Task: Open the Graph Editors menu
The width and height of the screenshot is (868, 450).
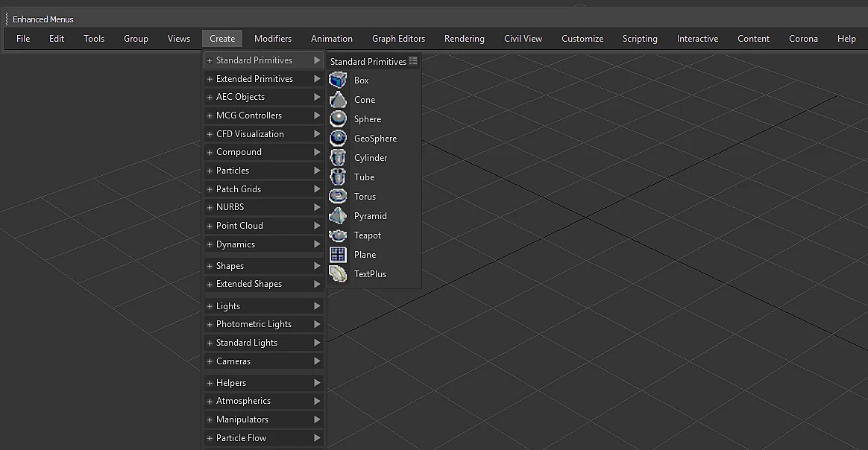Action: click(x=398, y=39)
